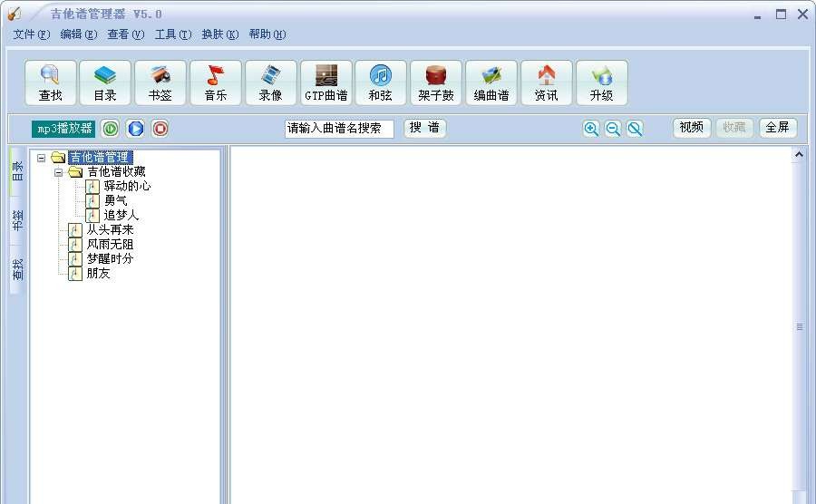Maximize the 吉他谱管理器 window
The image size is (816, 504).
tap(782, 14)
